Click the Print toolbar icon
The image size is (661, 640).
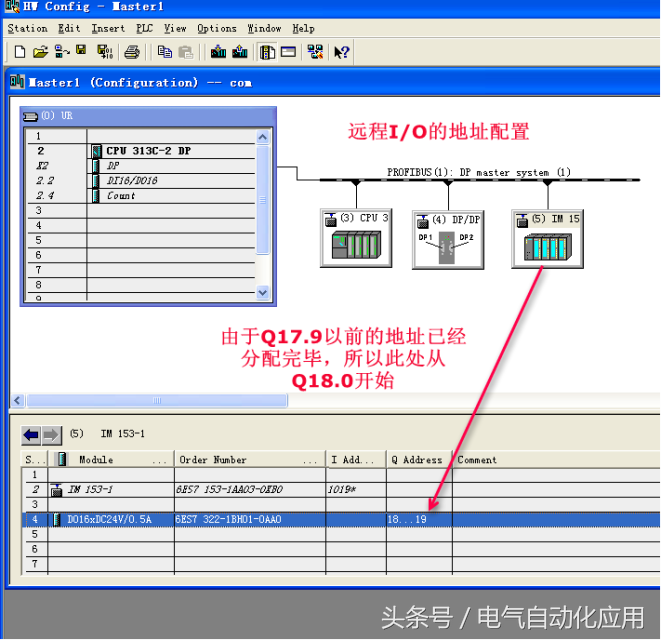[132, 51]
